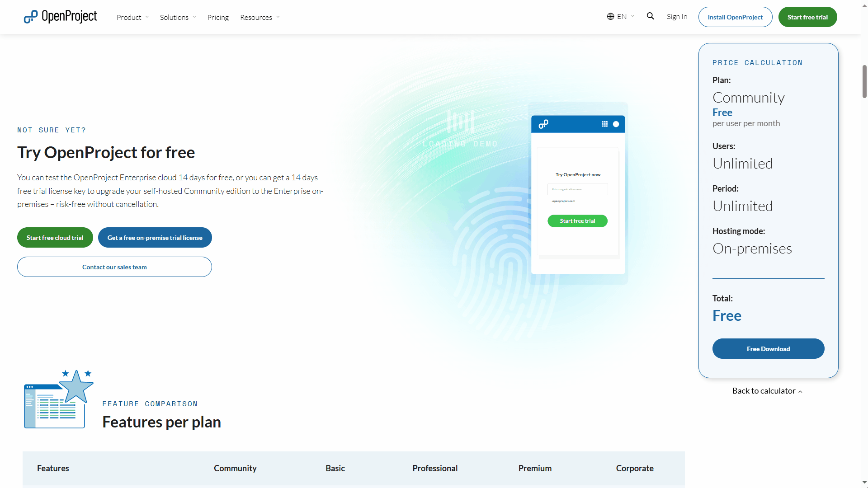Expand the Resources dropdown menu
This screenshot has height=488, width=868.
(260, 17)
